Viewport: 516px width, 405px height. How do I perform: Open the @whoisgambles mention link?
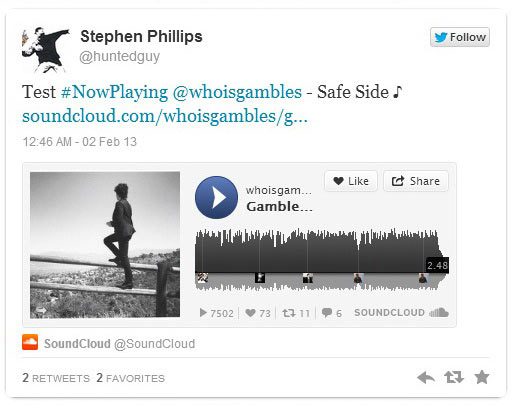point(237,92)
